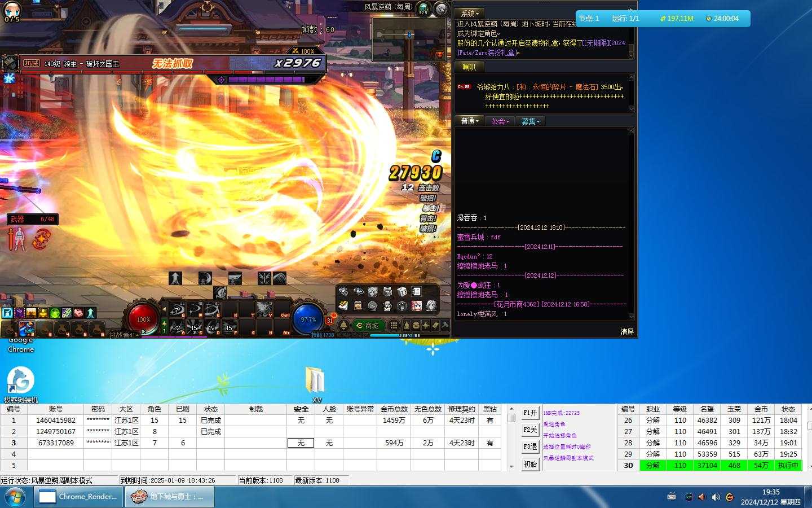The height and width of the screenshot is (508, 812).
Task: Click the 金币总数 column header
Action: (x=394, y=409)
